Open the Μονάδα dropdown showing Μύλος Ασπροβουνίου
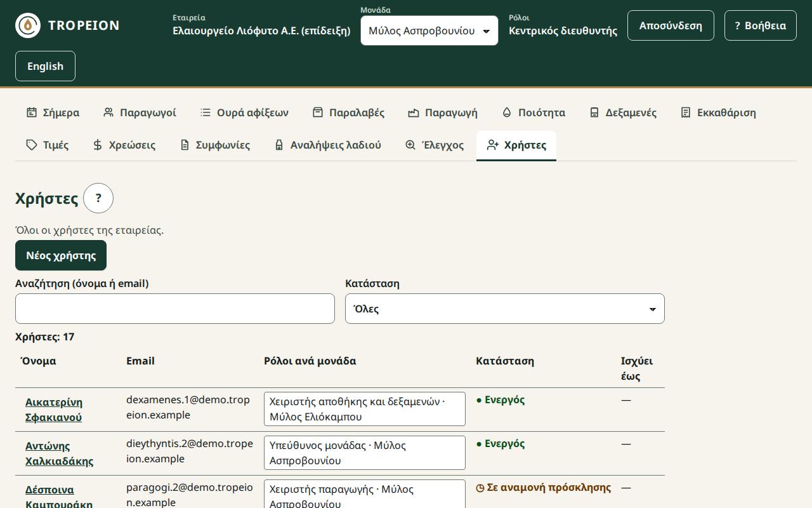Viewport: 812px width, 508px height. [x=429, y=30]
